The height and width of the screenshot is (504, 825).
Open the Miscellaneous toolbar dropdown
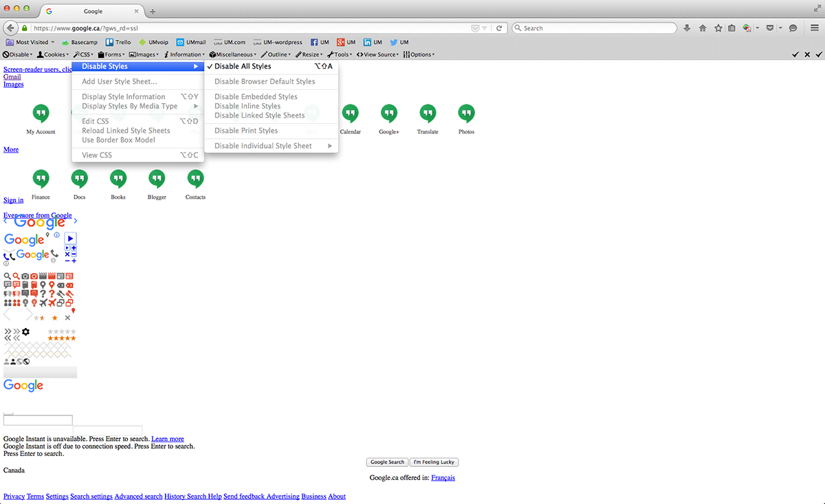click(234, 54)
